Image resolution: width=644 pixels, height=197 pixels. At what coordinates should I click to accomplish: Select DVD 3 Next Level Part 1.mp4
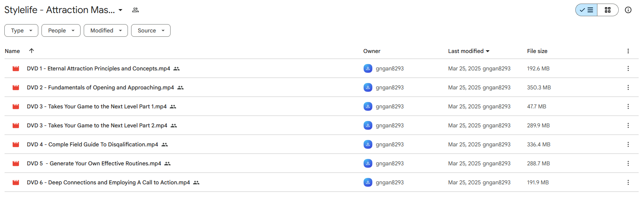(x=97, y=106)
